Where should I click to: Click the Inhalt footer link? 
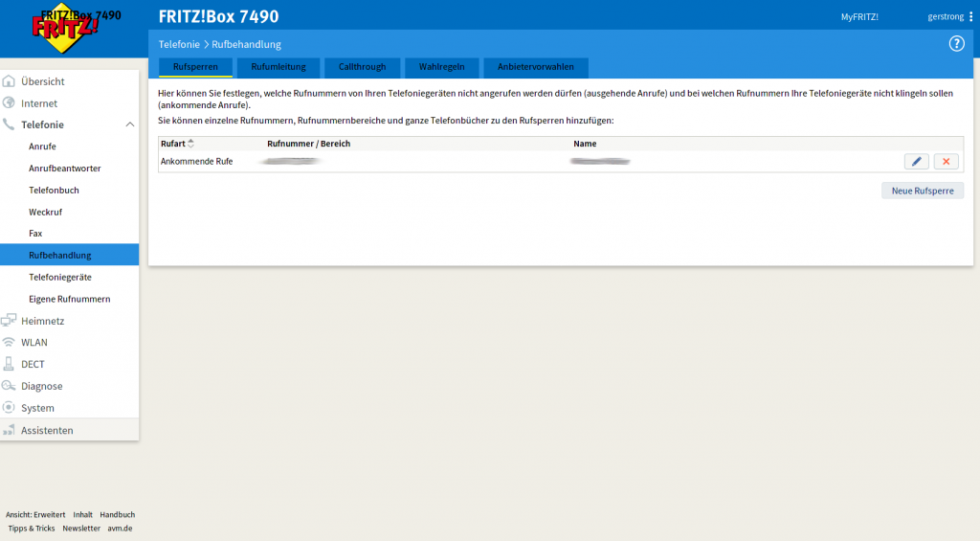tap(82, 515)
